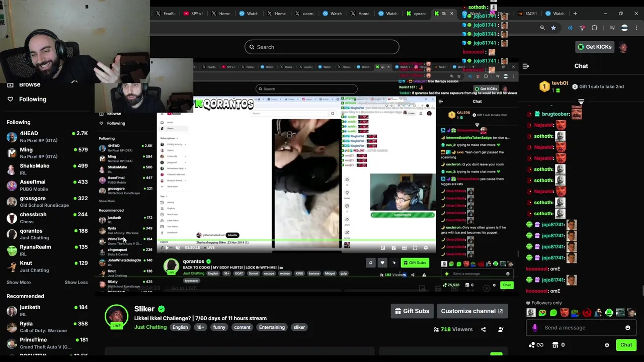
Task: Share Sliker's stream with the share icon
Action: click(x=483, y=329)
